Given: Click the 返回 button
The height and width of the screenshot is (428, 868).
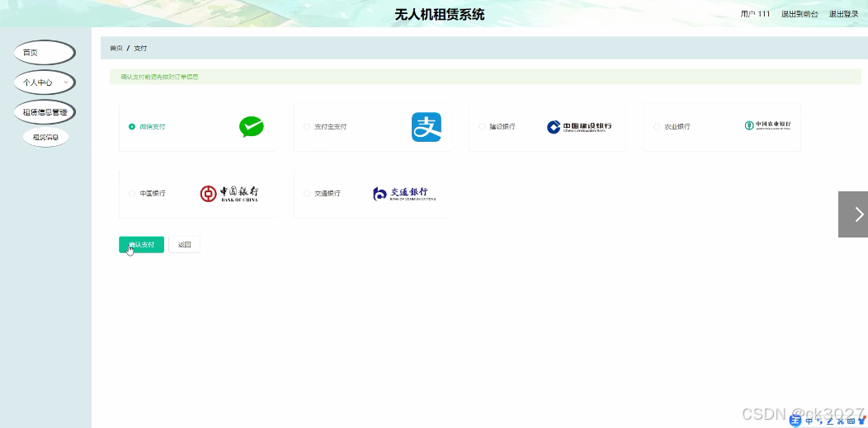Looking at the screenshot, I should click(184, 244).
